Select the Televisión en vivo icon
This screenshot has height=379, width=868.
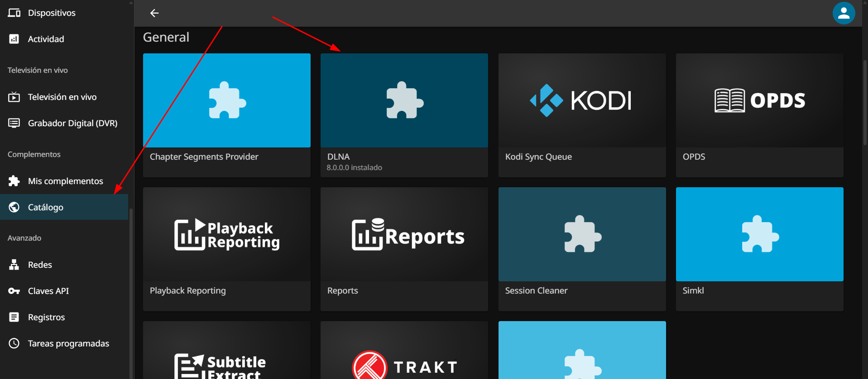(x=14, y=97)
